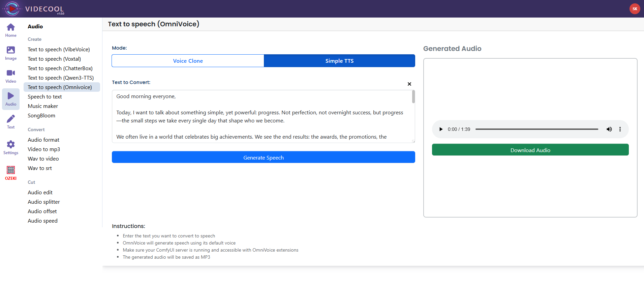This screenshot has height=286, width=644.
Task: Click the Audio sidebar heading
Action: click(x=35, y=26)
